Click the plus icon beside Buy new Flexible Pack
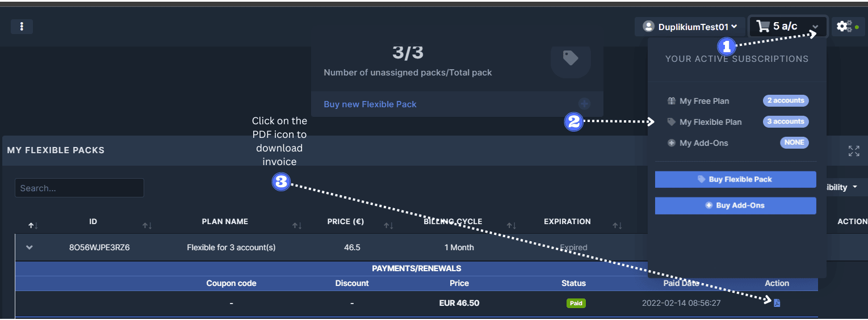This screenshot has width=868, height=320. [x=584, y=104]
